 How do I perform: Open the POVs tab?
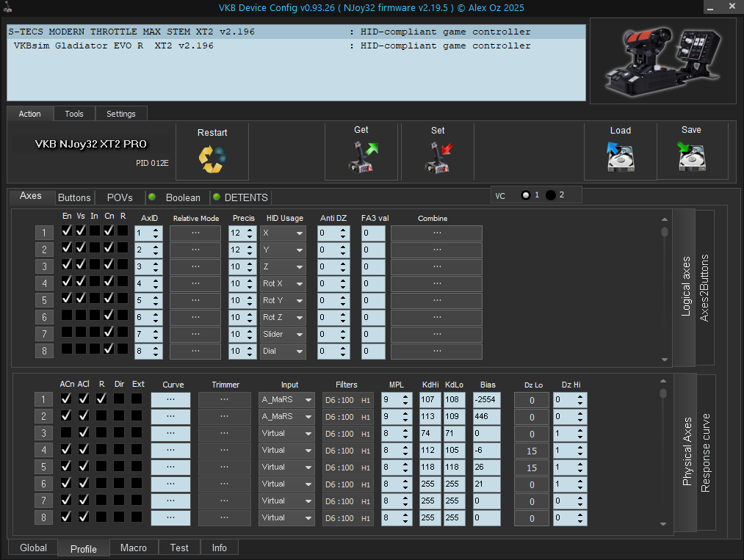point(120,197)
